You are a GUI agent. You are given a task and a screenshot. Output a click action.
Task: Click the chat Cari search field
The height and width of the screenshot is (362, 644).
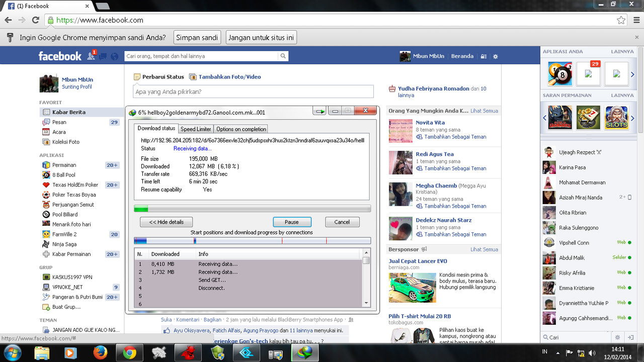[x=578, y=337]
